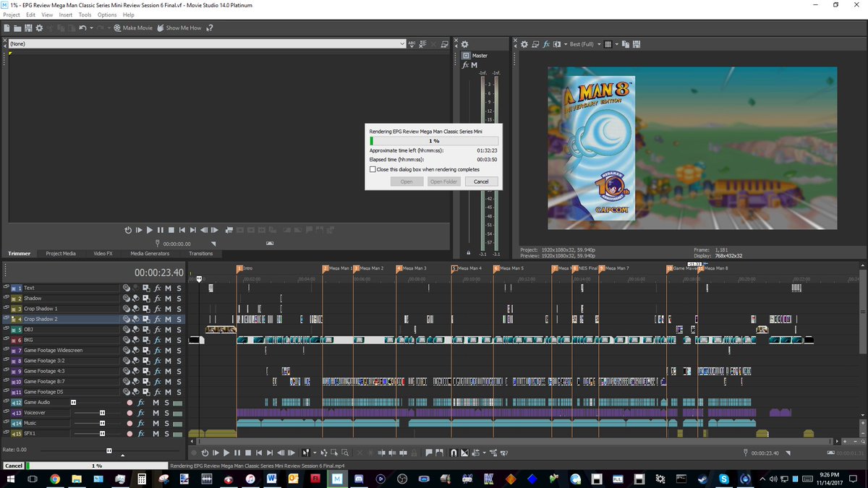Mute the Text video track
868x488 pixels.
click(169, 288)
